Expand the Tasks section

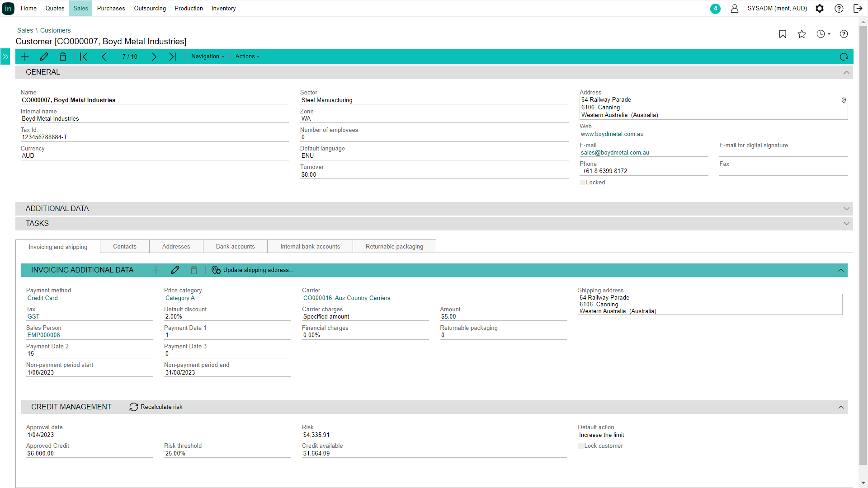(x=846, y=224)
